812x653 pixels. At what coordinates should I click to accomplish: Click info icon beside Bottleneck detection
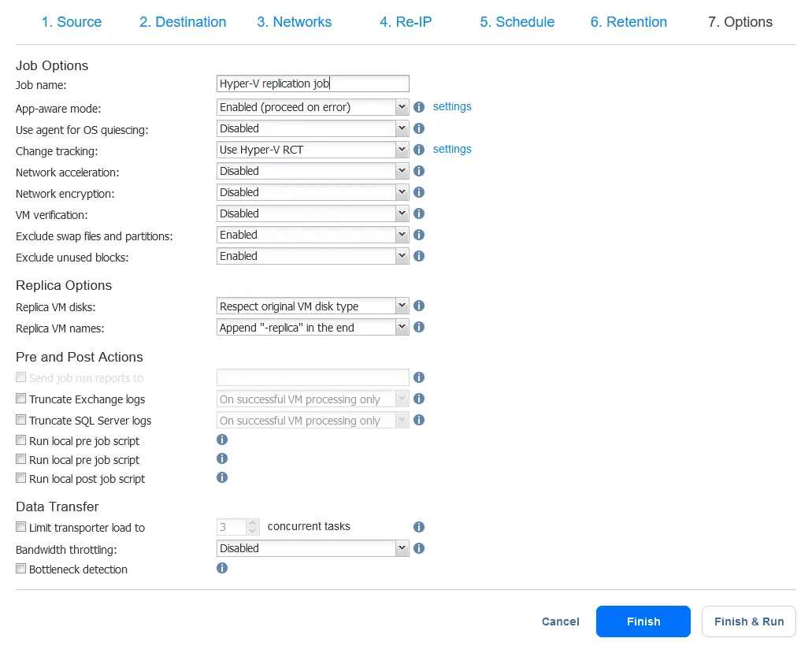[222, 568]
